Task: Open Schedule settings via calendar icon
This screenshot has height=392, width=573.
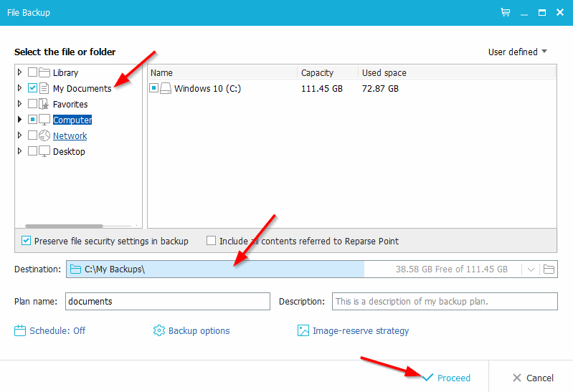Action: point(20,330)
